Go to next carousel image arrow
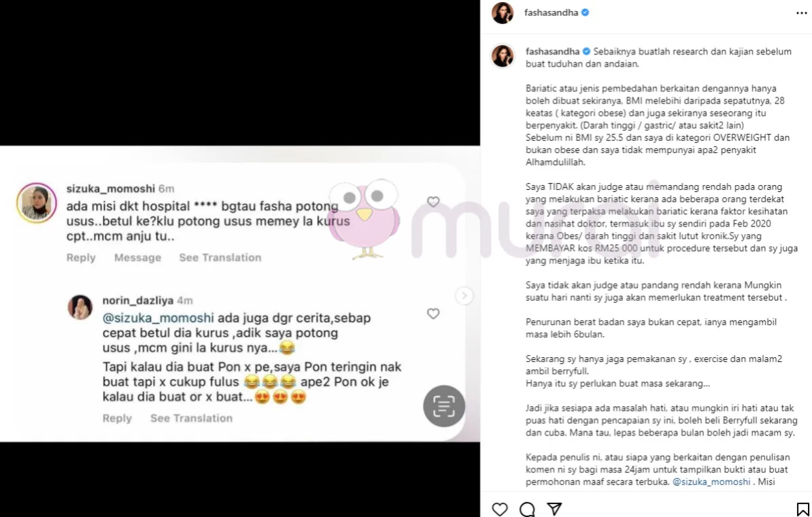812x517 pixels. tap(464, 296)
